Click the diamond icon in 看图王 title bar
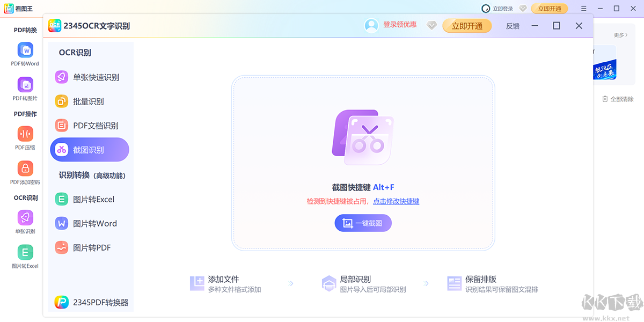This screenshot has height=322, width=644. pos(523,9)
